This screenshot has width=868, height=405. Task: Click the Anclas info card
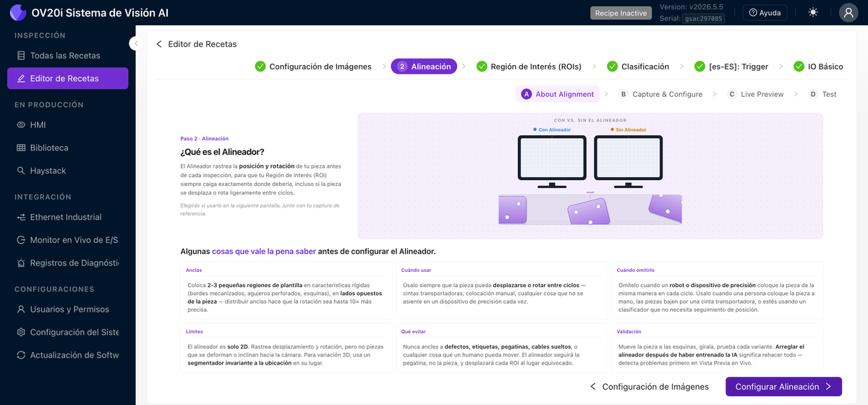(x=286, y=291)
